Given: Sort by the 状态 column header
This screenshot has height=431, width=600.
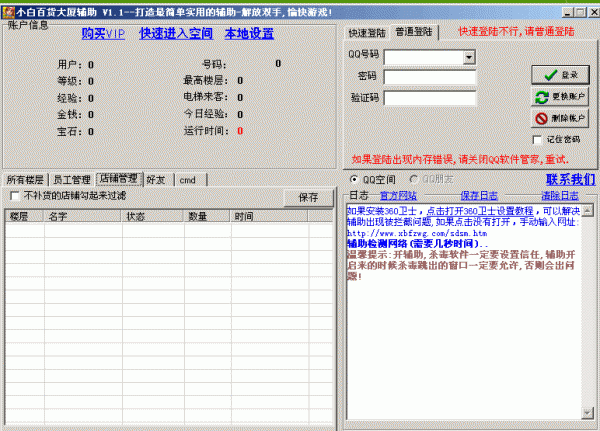Looking at the screenshot, I should pos(152,217).
